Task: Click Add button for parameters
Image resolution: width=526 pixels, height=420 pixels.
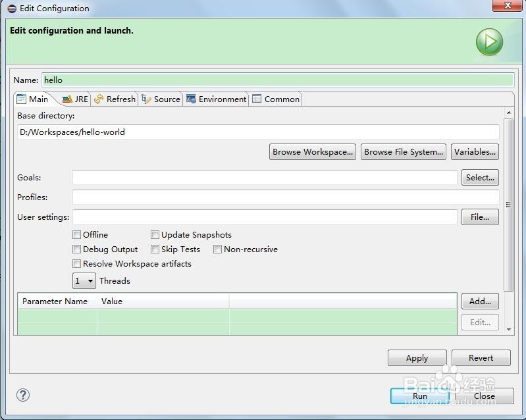Action: (x=480, y=302)
